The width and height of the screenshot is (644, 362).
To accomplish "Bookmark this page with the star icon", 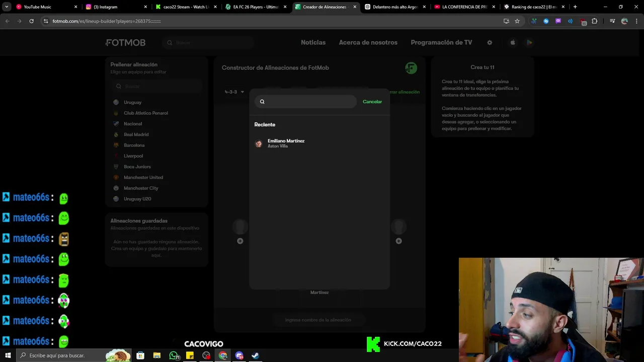I will point(517,21).
